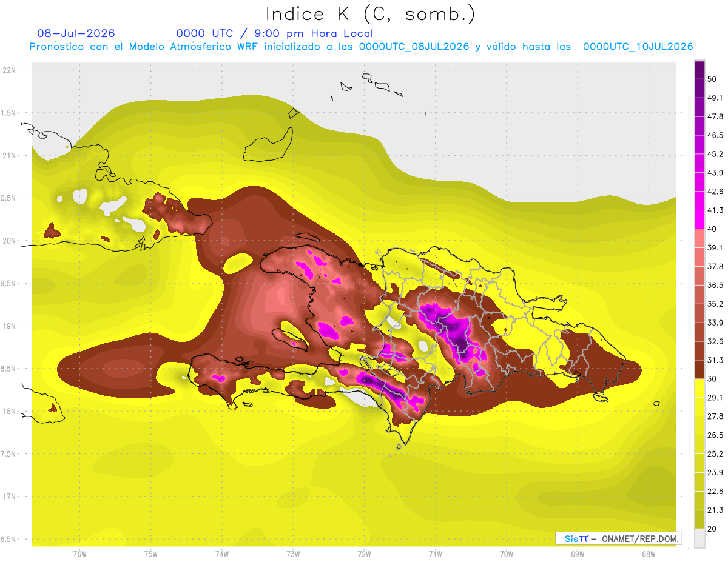Click the latitude axis label "21N"

pyautogui.click(x=10, y=156)
